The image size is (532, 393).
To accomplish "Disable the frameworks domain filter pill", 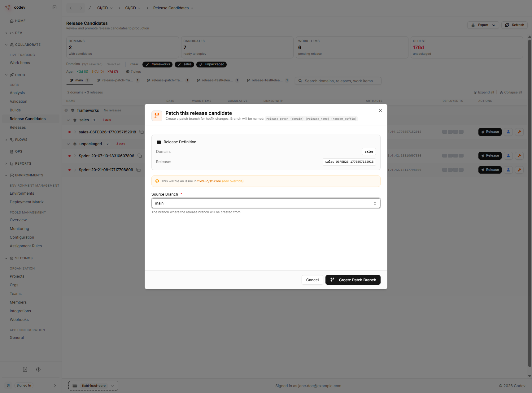I will tap(157, 64).
